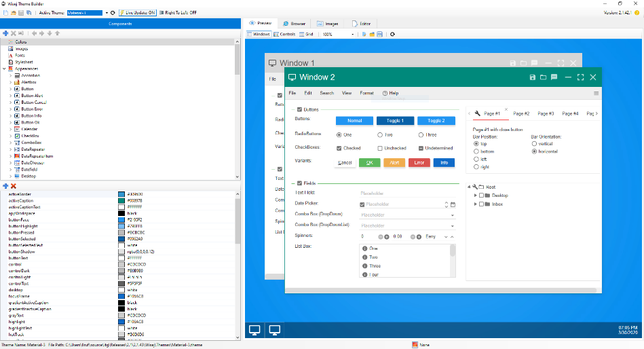Expand the Button Alert tree node
The height and width of the screenshot is (349, 644).
(11, 96)
